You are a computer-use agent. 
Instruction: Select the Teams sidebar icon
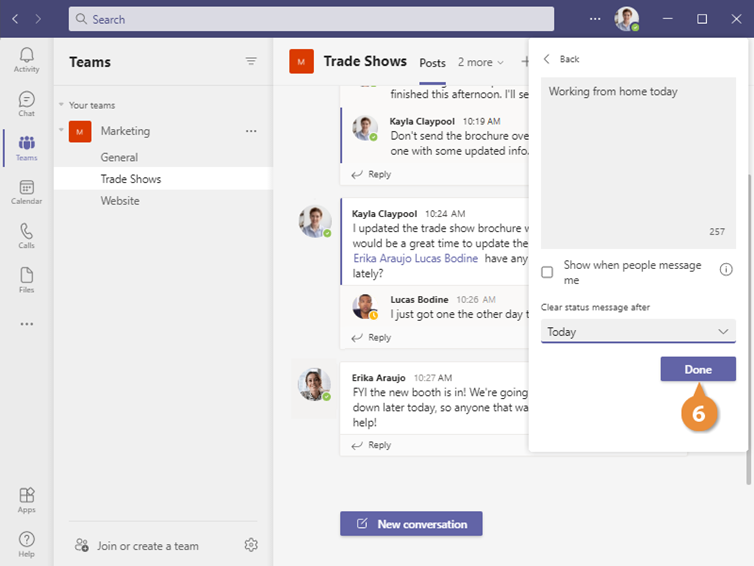point(26,148)
